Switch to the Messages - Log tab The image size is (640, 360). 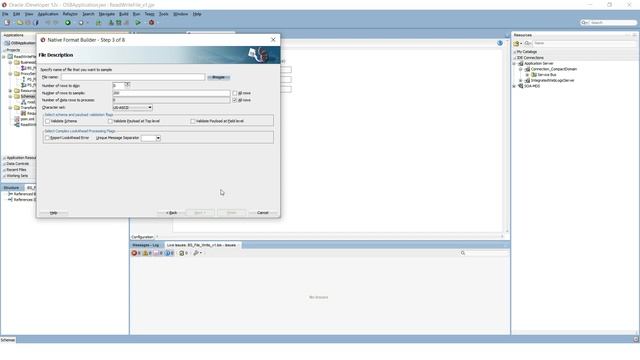[146, 245]
